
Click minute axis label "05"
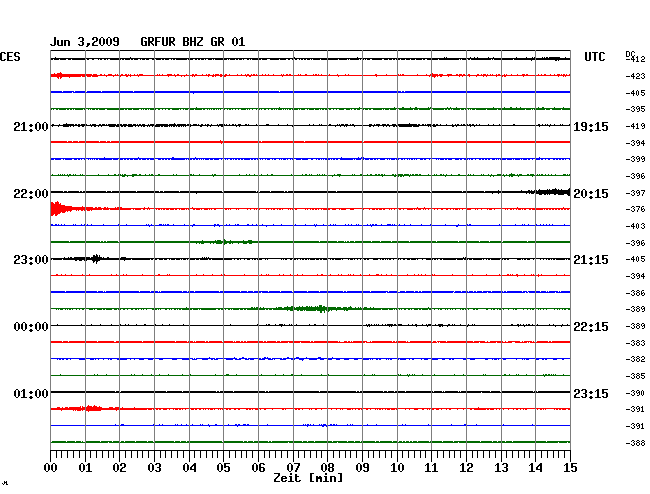(223, 467)
